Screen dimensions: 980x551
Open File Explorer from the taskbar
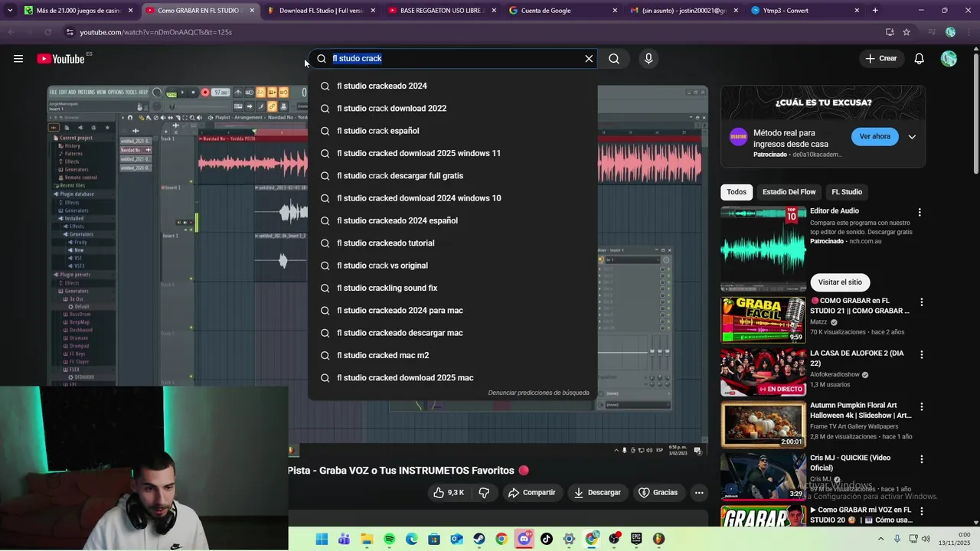[x=367, y=539]
